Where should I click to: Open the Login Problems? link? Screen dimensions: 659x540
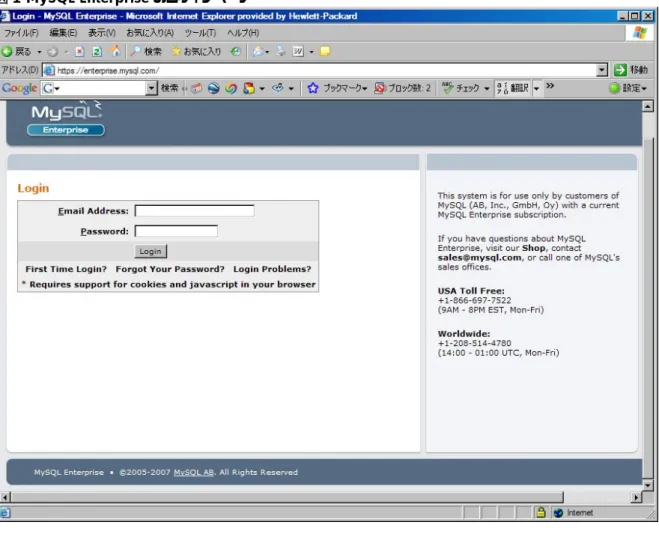(x=272, y=269)
